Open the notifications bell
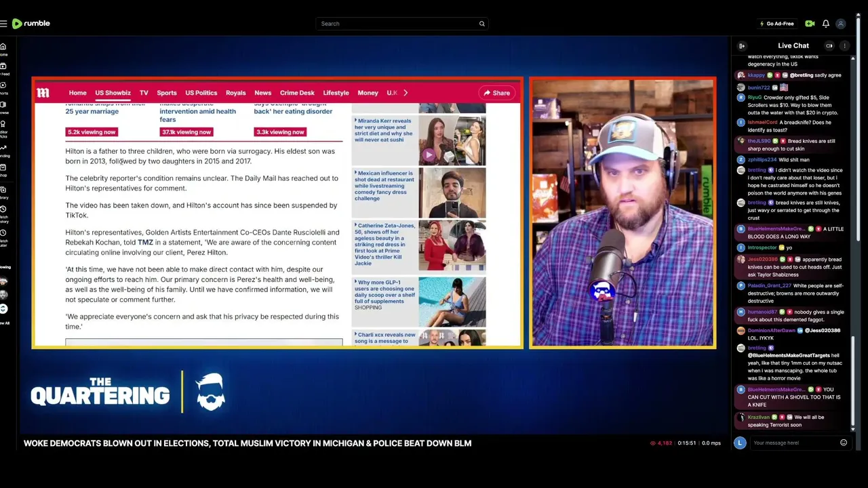This screenshot has width=868, height=488. click(826, 24)
